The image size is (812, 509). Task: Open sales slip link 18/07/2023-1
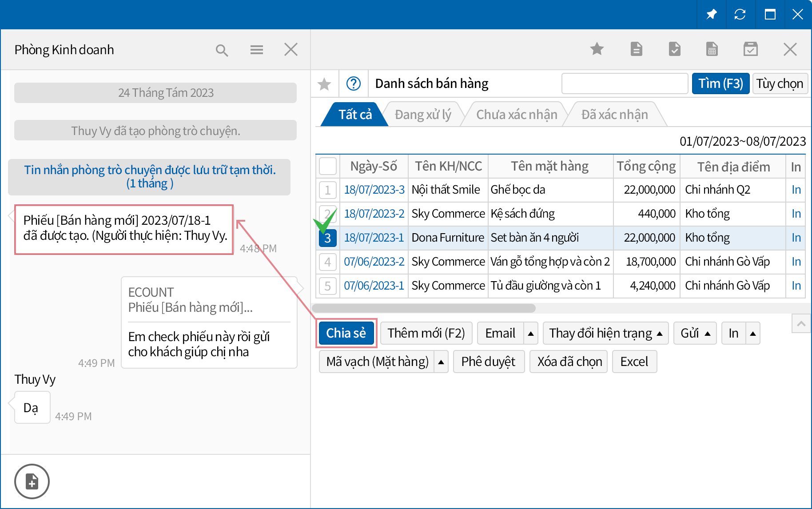pyautogui.click(x=374, y=238)
